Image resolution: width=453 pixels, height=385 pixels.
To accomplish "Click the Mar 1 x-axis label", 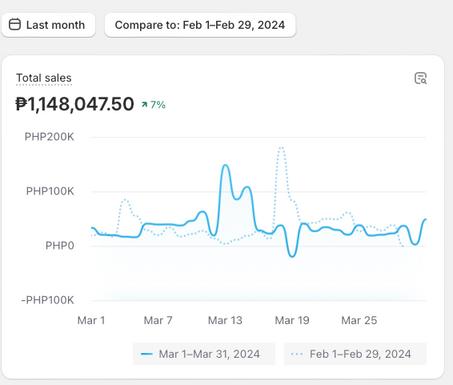I will coord(91,320).
